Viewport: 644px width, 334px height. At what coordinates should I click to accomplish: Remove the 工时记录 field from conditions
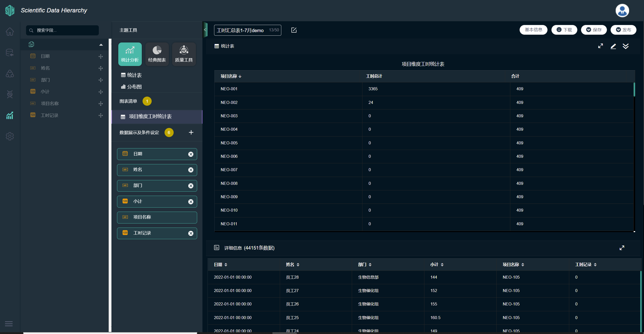coord(191,233)
